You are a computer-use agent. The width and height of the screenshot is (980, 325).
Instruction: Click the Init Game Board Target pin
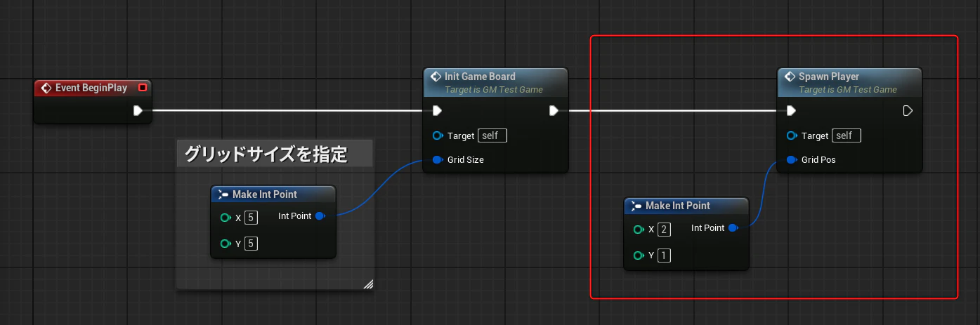point(438,135)
